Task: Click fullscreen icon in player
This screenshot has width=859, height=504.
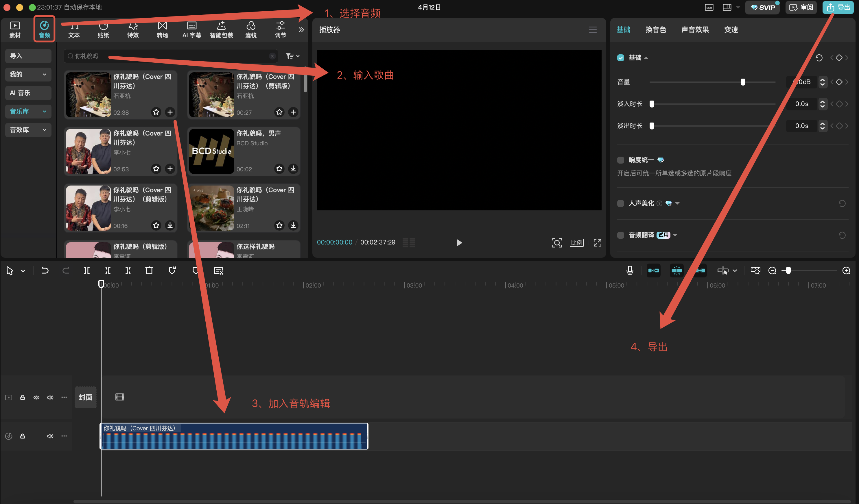Action: [597, 242]
